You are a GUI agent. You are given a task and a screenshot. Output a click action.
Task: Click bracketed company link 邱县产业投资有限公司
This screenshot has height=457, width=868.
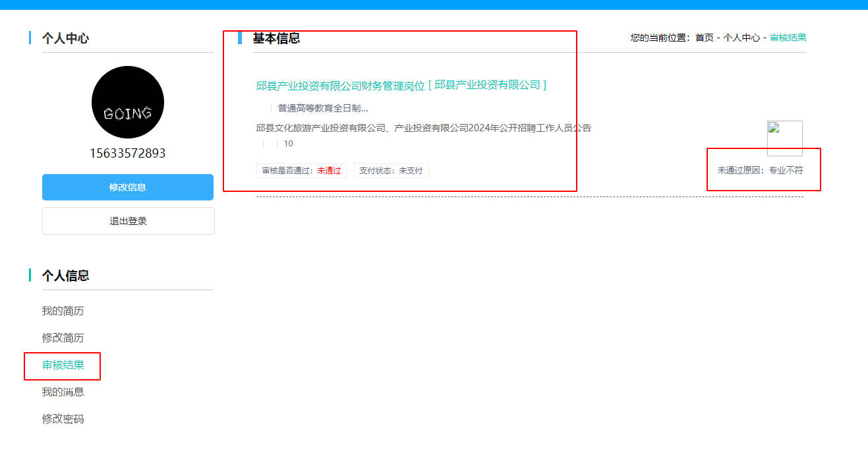(488, 85)
